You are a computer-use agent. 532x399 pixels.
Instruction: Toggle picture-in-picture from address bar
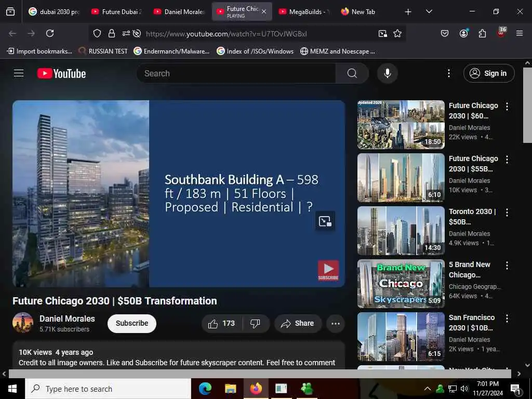pos(383,33)
